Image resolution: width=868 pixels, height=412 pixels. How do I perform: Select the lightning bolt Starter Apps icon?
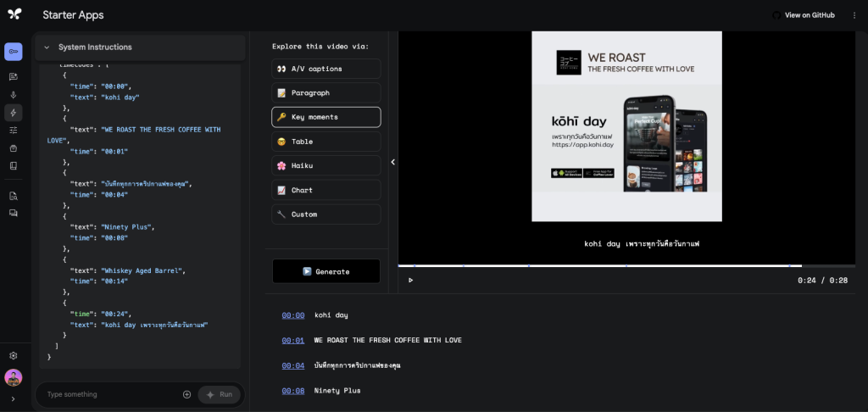(14, 113)
